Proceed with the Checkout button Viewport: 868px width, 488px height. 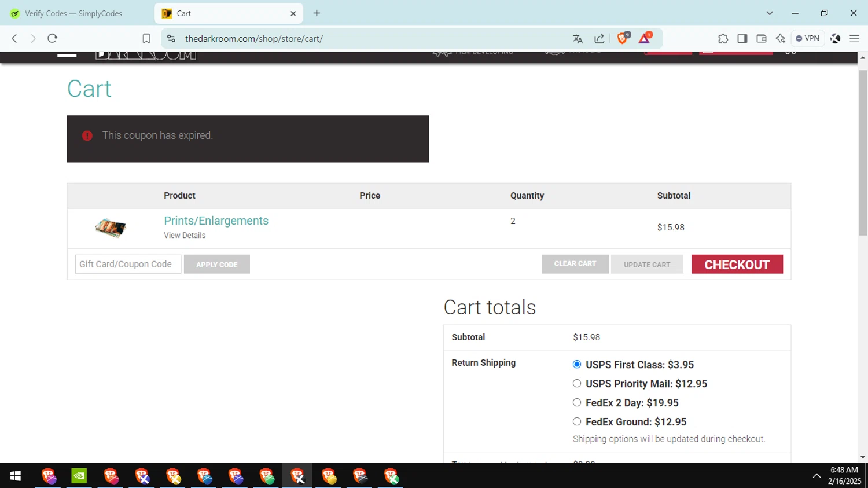point(737,265)
